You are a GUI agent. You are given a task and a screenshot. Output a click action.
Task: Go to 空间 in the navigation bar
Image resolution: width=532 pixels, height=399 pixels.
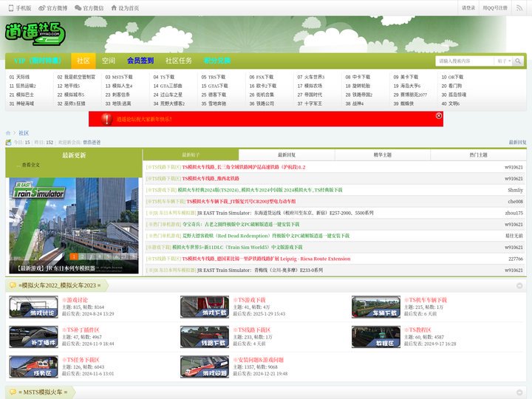109,61
